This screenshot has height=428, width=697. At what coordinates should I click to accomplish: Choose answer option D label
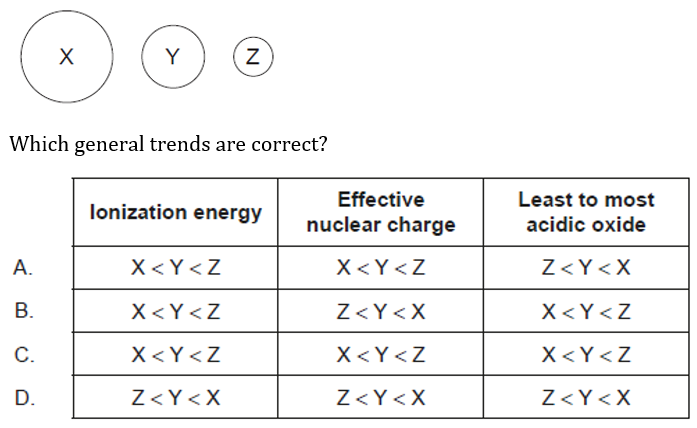tap(24, 397)
